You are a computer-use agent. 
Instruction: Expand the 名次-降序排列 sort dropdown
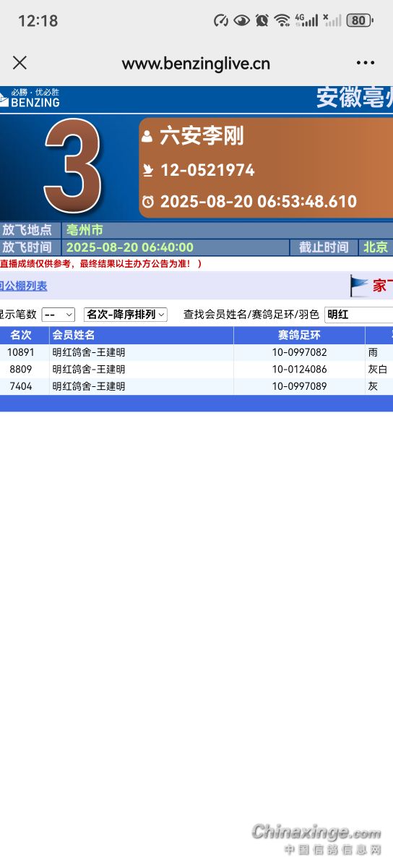[126, 315]
